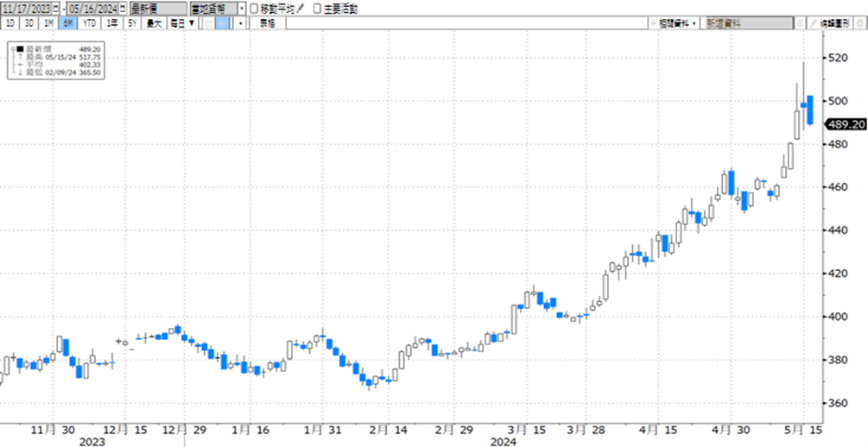Click the black 最新價 legend color square
The image size is (868, 447).
(20, 49)
